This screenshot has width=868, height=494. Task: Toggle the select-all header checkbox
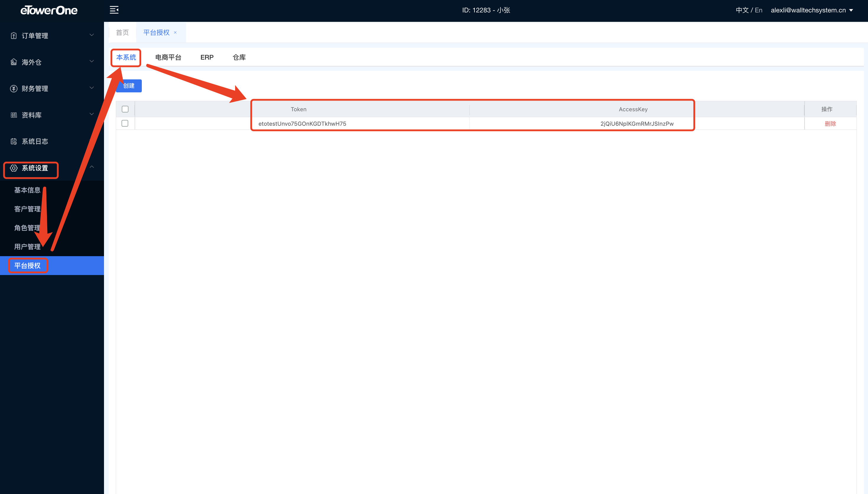click(x=125, y=109)
